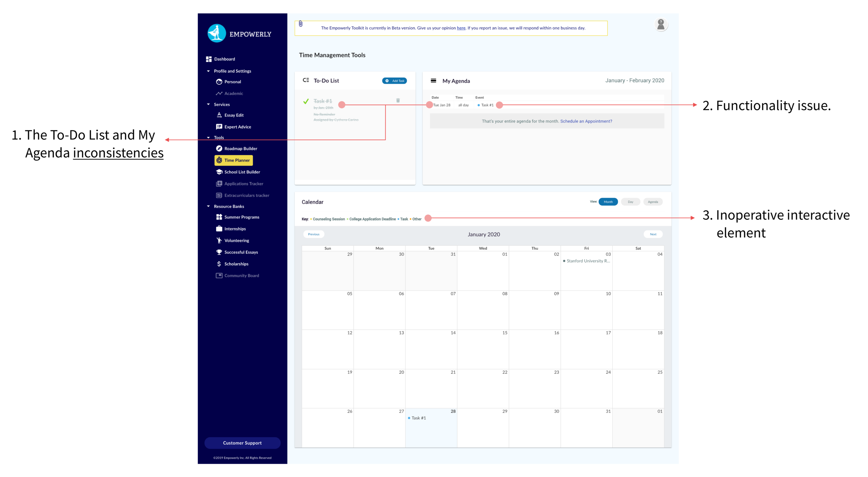
Task: Collapse the Resource Banks section arrow
Action: point(208,206)
